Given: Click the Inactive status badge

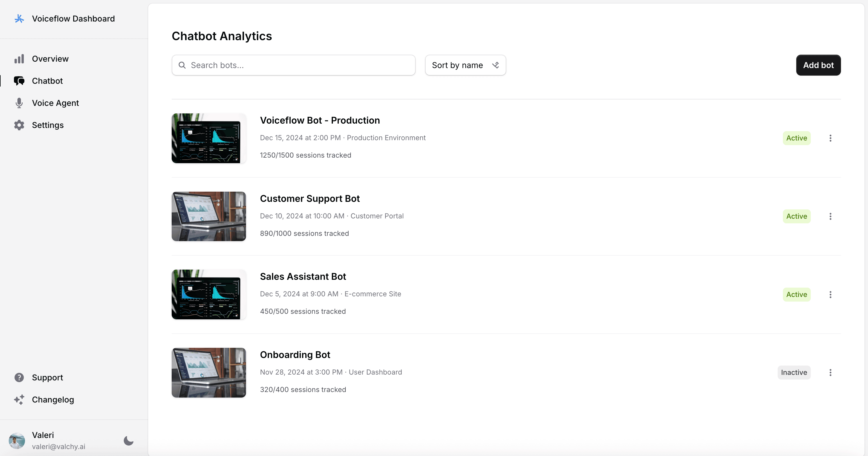Looking at the screenshot, I should pyautogui.click(x=794, y=372).
